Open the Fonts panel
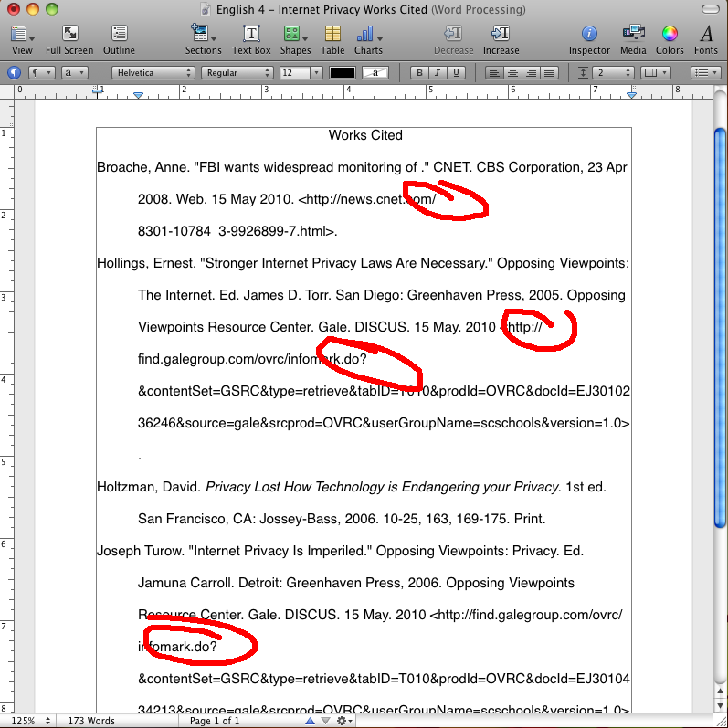 pos(706,40)
